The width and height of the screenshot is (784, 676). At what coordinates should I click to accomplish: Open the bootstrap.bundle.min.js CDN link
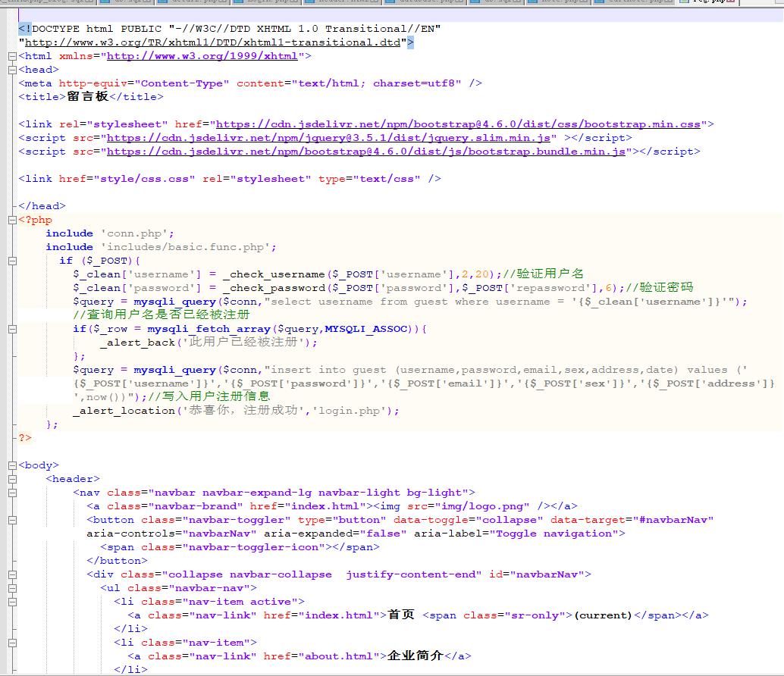tap(366, 152)
